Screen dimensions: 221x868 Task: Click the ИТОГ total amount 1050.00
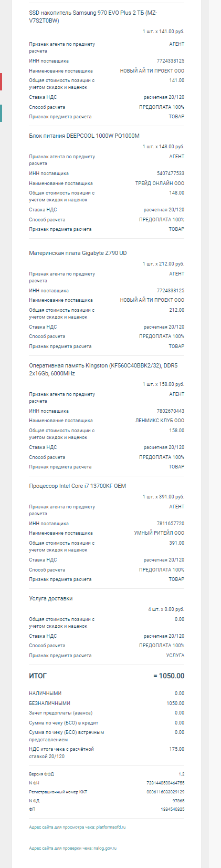[x=169, y=676]
